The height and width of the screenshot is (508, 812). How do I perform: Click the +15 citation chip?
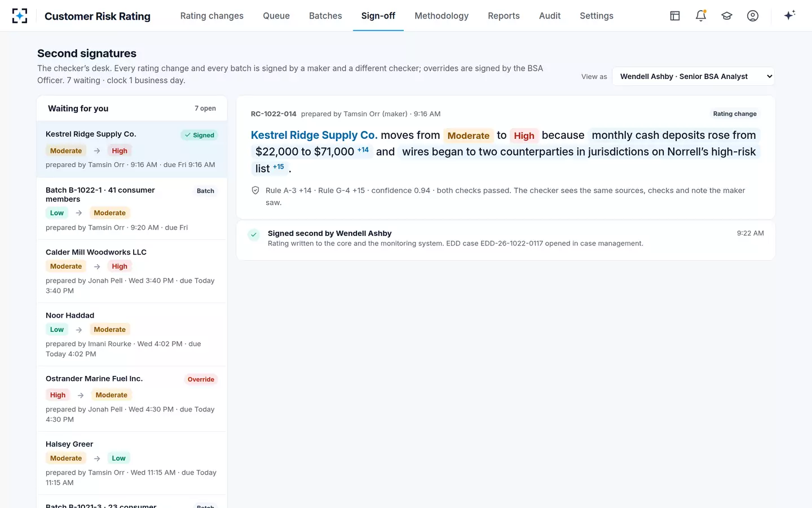[279, 167]
